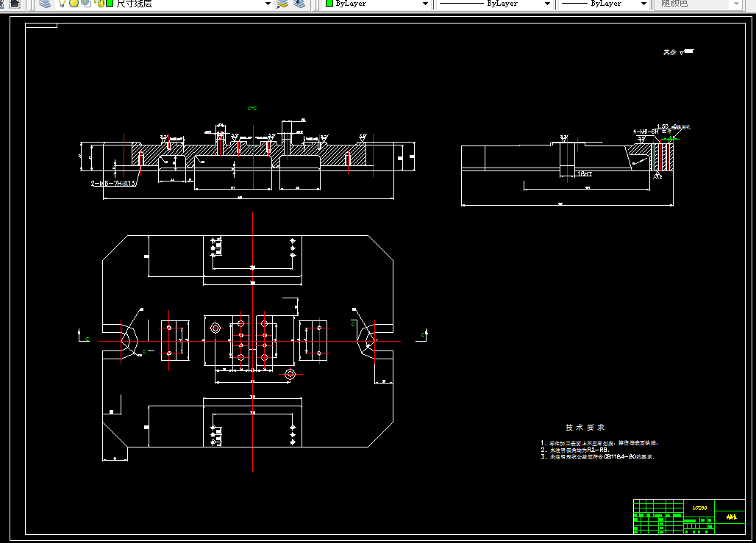
Task: Select the 12H7 dimension text
Action: coord(585,174)
